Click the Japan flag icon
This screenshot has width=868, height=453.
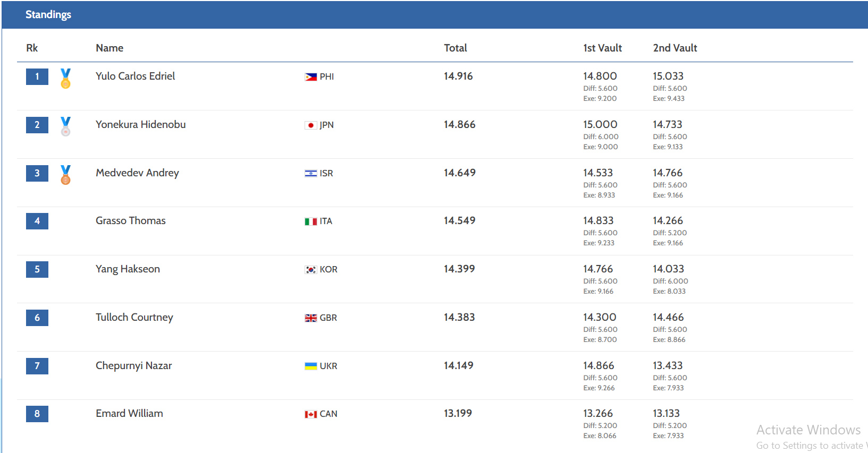point(311,125)
